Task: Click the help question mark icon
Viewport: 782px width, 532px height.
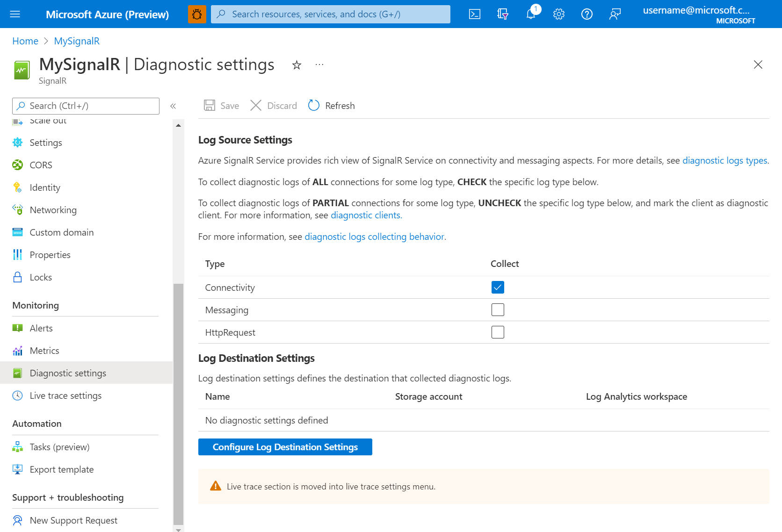Action: pyautogui.click(x=586, y=14)
